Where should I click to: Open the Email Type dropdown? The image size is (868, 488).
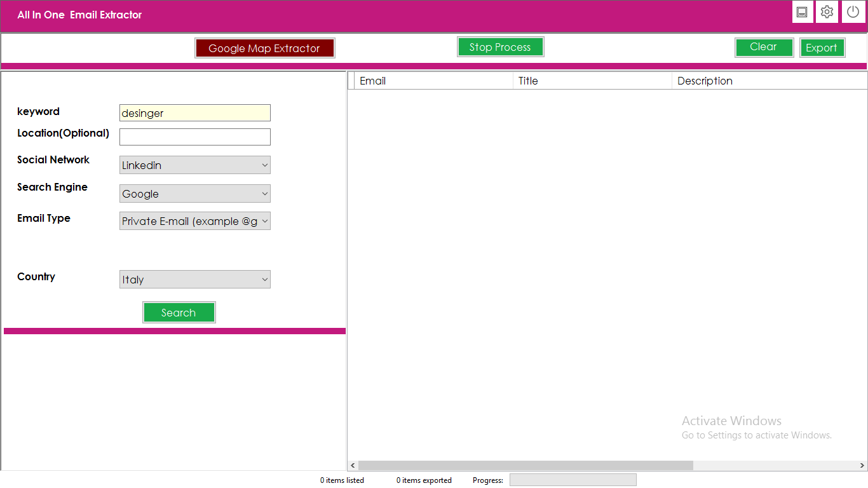click(x=195, y=221)
